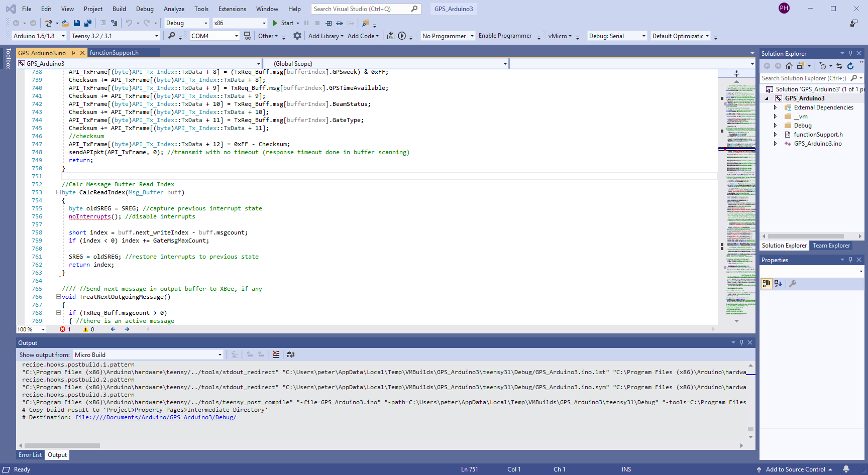The width and height of the screenshot is (868, 475).
Task: Click Sync with Active Document icon
Action: tap(839, 66)
